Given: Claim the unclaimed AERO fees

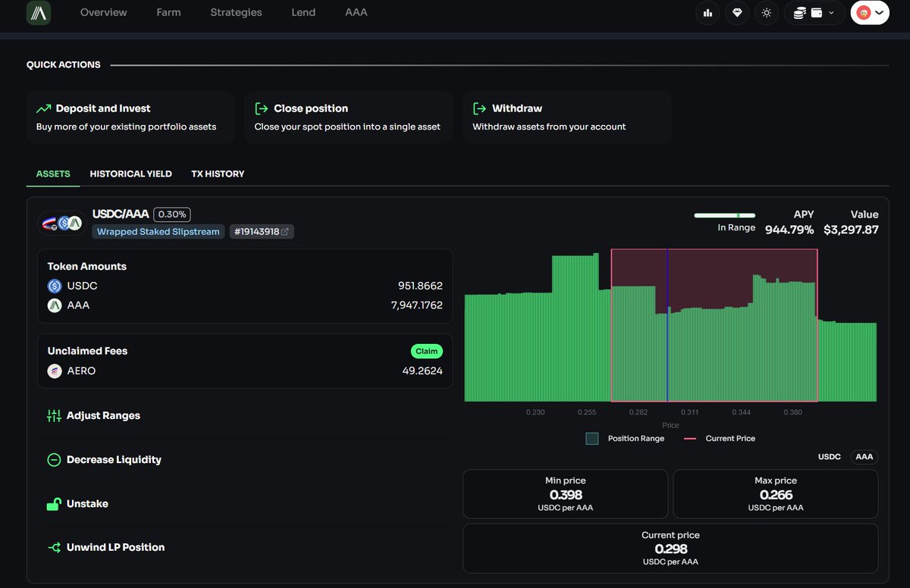Looking at the screenshot, I should (427, 352).
